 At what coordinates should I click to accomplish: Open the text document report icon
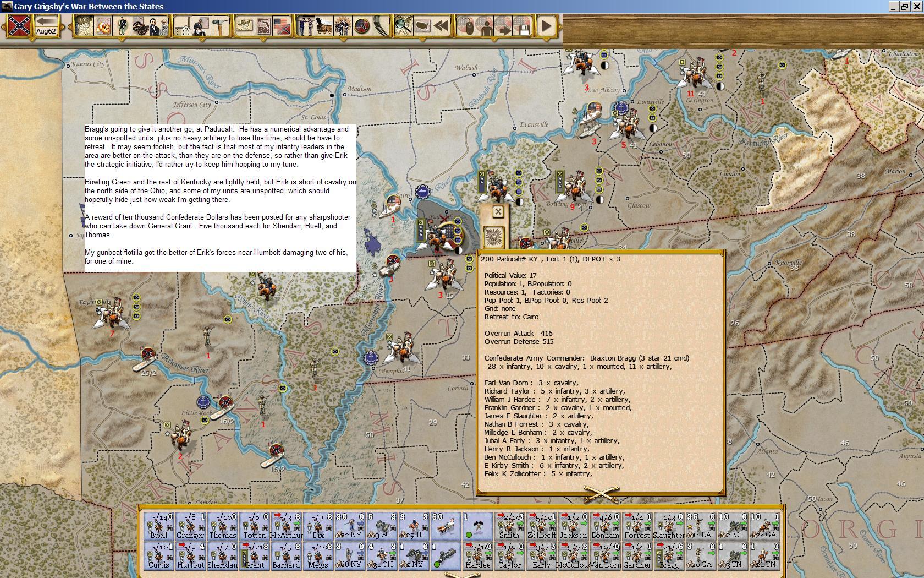[263, 26]
